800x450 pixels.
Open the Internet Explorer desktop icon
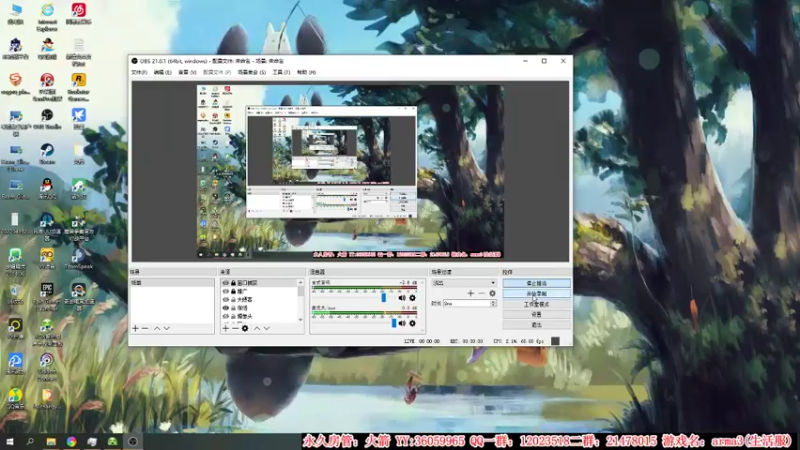click(x=47, y=17)
